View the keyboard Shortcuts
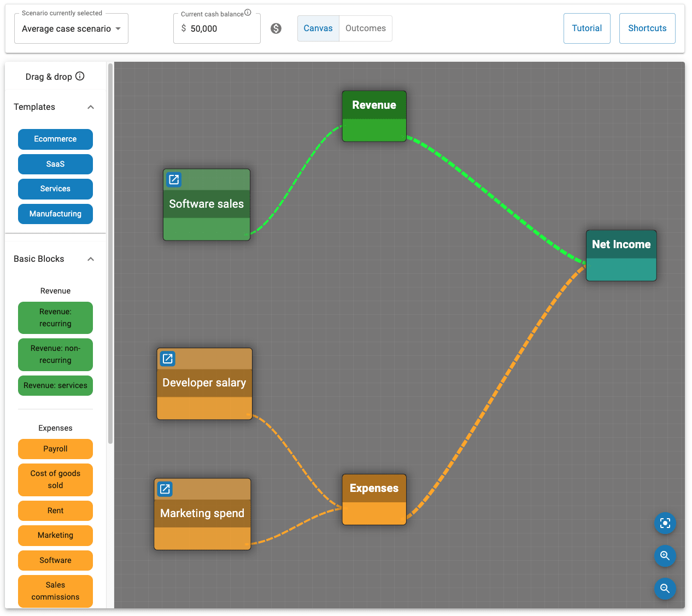The image size is (692, 616). click(x=647, y=28)
